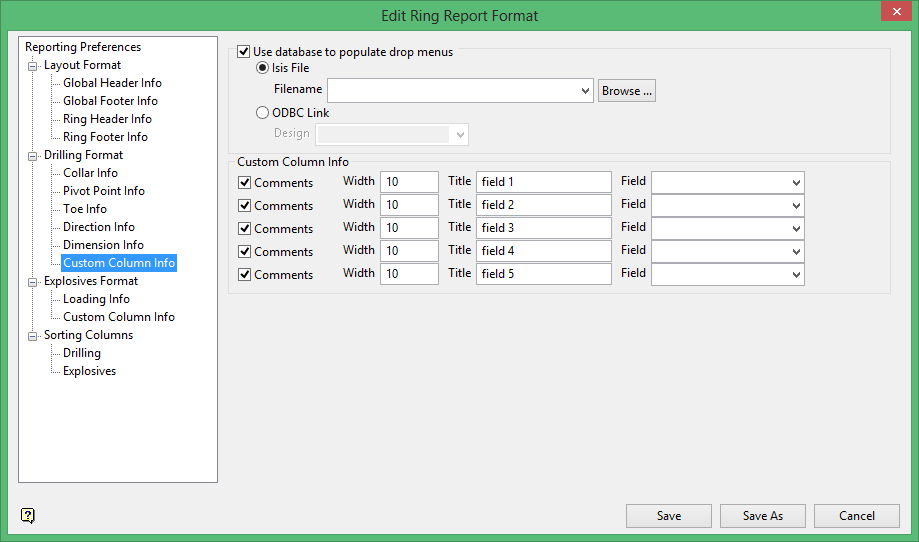Collapse the Drilling Format tree node
This screenshot has height=542, width=919.
(32, 156)
